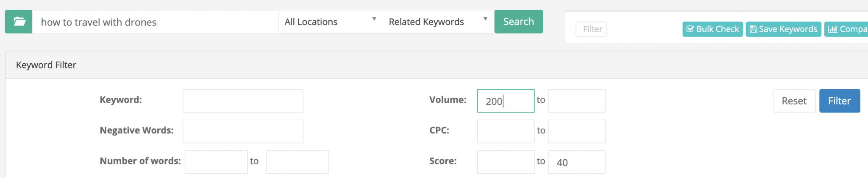868x178 pixels.
Task: Click the Volume minimum field containing 200
Action: tap(506, 101)
